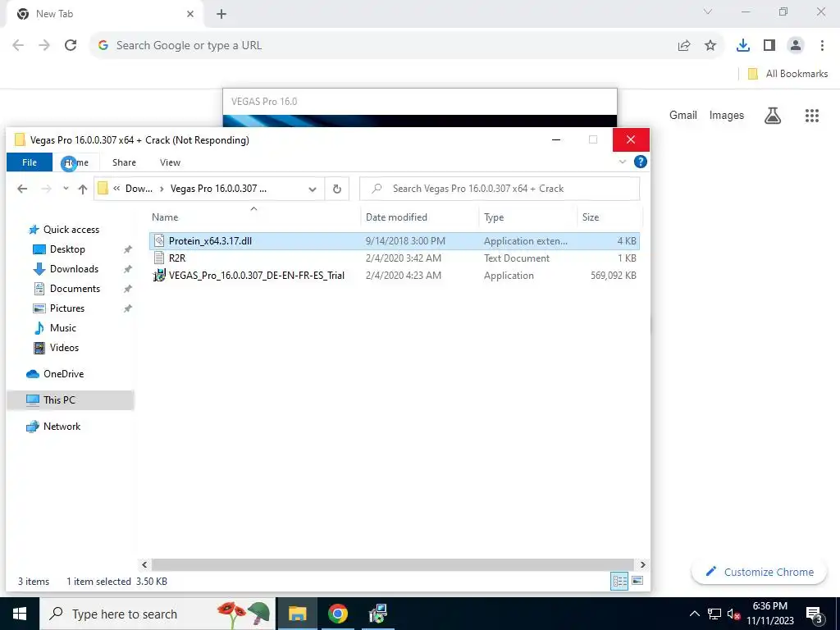Go back in File Explorer
This screenshot has height=630, width=840.
click(x=22, y=189)
